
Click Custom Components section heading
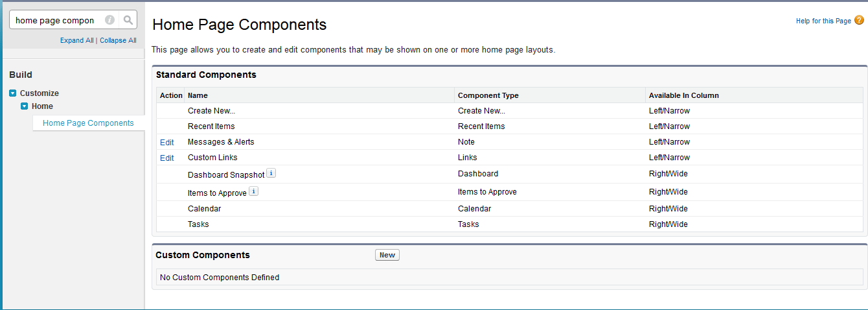click(203, 256)
